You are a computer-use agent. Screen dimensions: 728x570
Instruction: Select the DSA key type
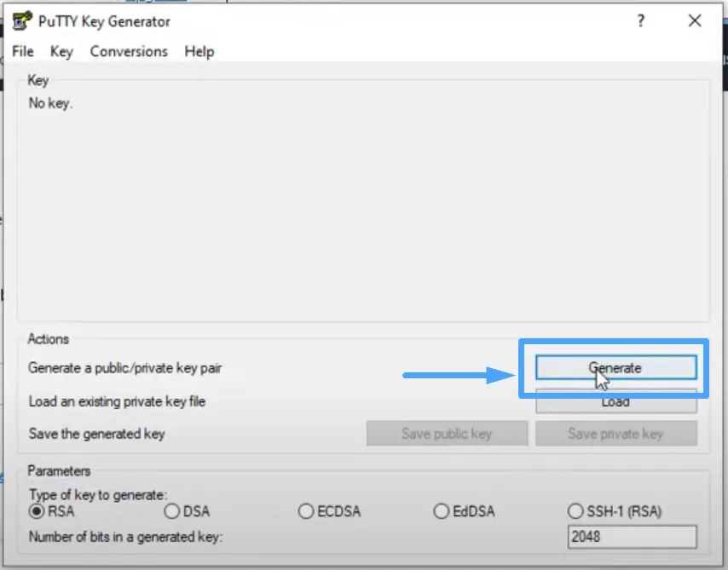pos(187,511)
